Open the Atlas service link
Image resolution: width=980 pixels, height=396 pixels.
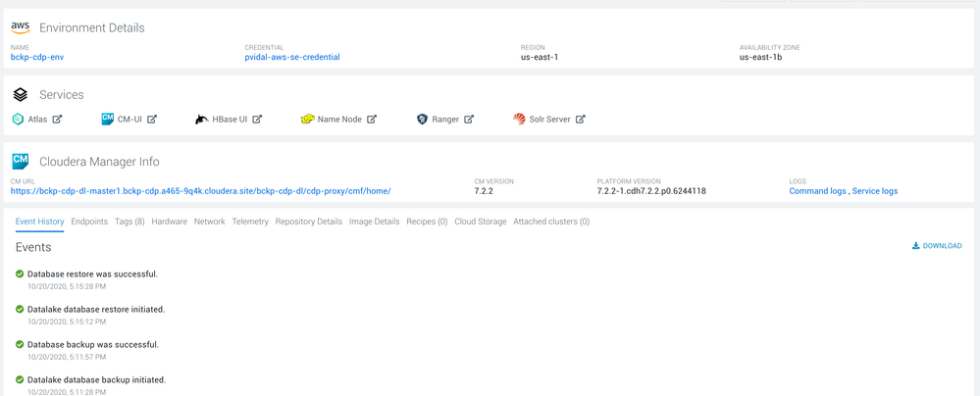(37, 120)
